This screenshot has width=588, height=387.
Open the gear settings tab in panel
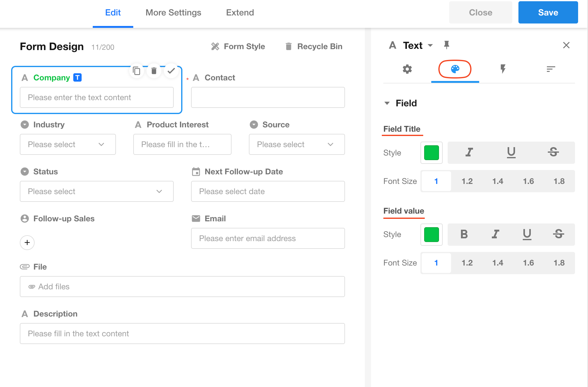(x=407, y=69)
